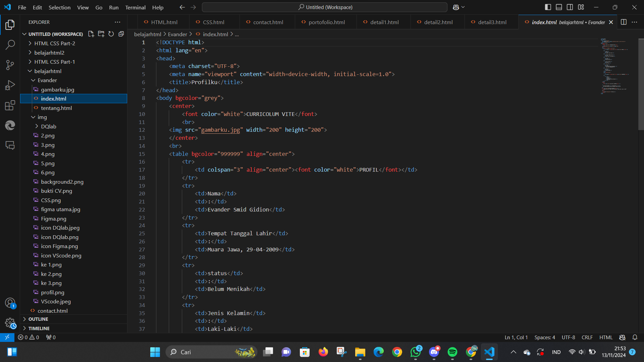Toggle the Primary Side Bar layout button

548,7
